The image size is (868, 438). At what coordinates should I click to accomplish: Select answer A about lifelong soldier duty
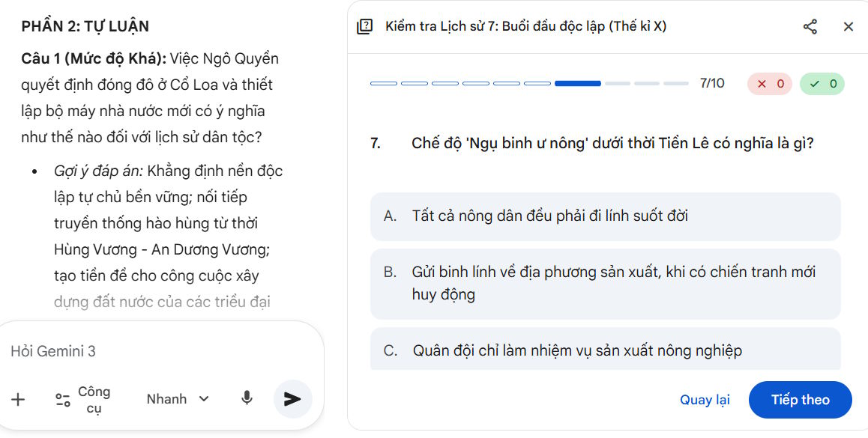tap(606, 216)
